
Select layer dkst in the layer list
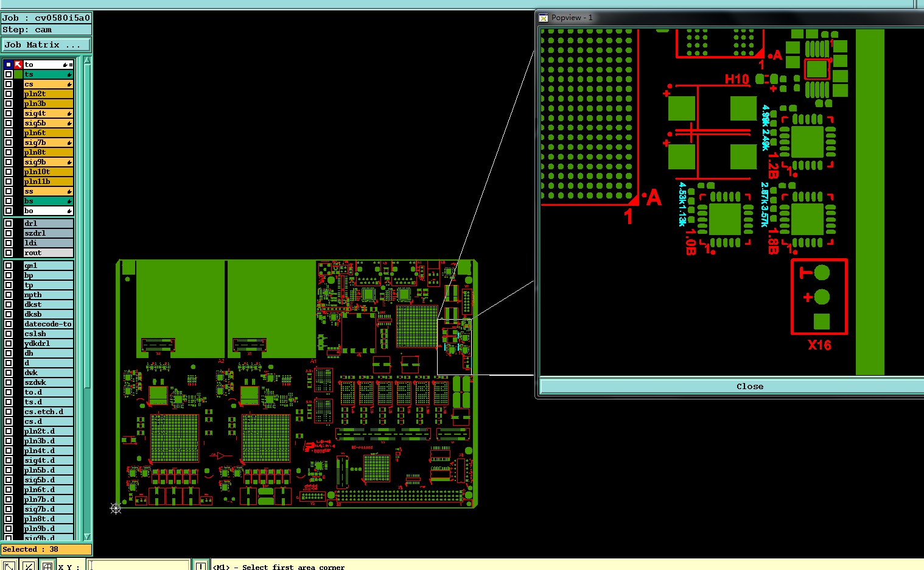click(48, 304)
